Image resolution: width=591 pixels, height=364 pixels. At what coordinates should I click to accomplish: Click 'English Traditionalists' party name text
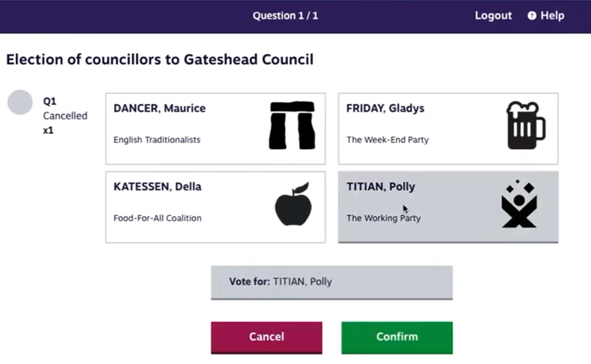pos(157,140)
